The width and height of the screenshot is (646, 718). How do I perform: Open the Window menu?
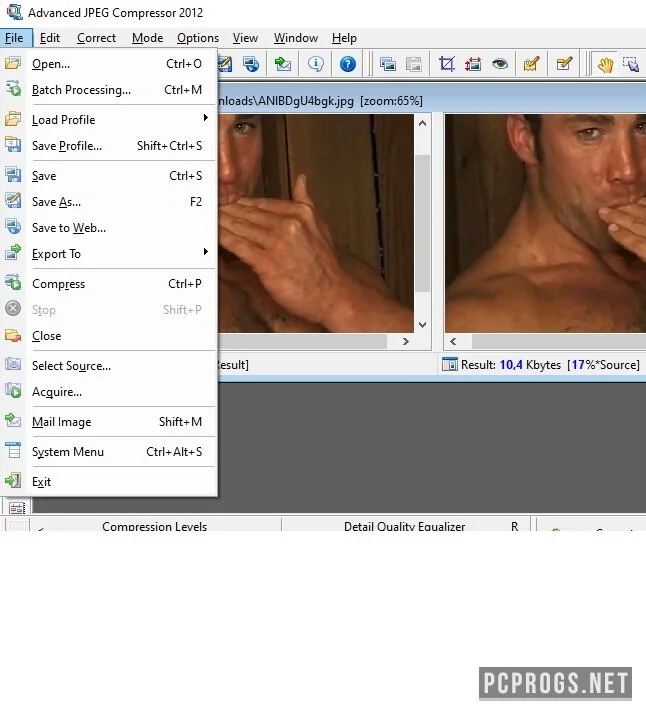coord(296,38)
